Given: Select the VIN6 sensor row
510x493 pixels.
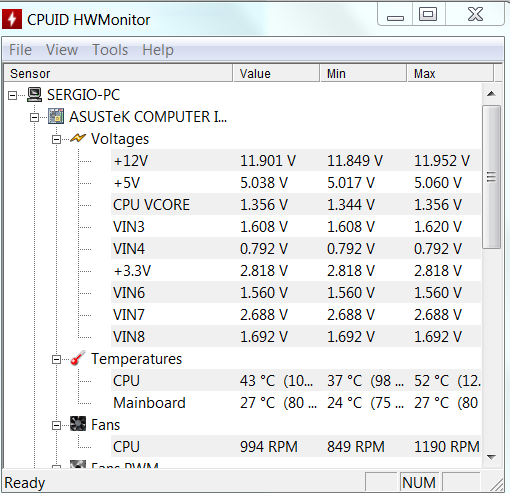Looking at the screenshot, I should (x=296, y=292).
